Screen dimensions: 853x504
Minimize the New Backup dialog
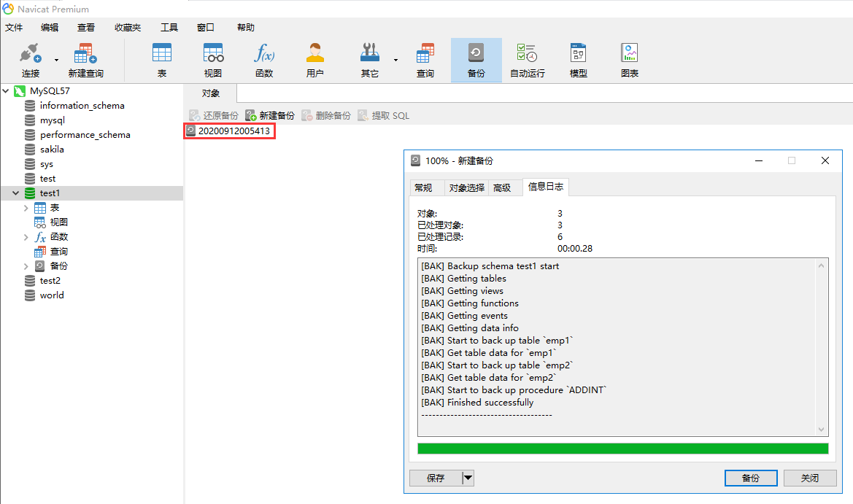(758, 160)
